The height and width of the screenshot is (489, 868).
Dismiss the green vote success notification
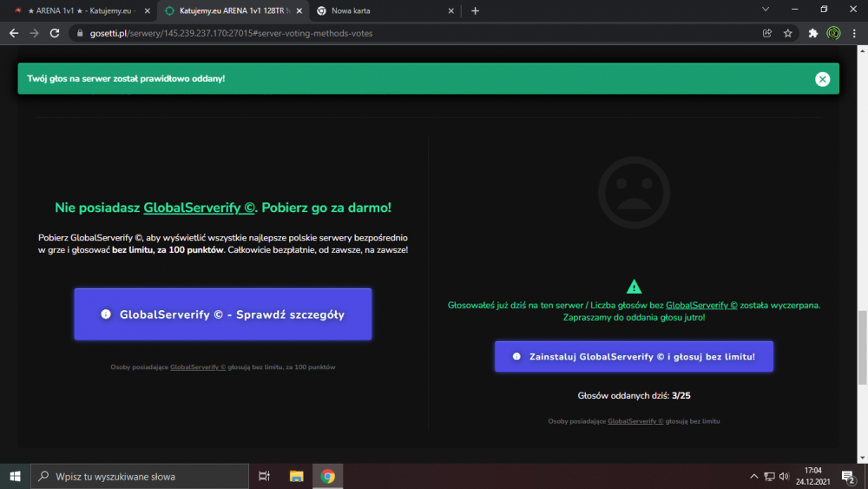pyautogui.click(x=822, y=79)
